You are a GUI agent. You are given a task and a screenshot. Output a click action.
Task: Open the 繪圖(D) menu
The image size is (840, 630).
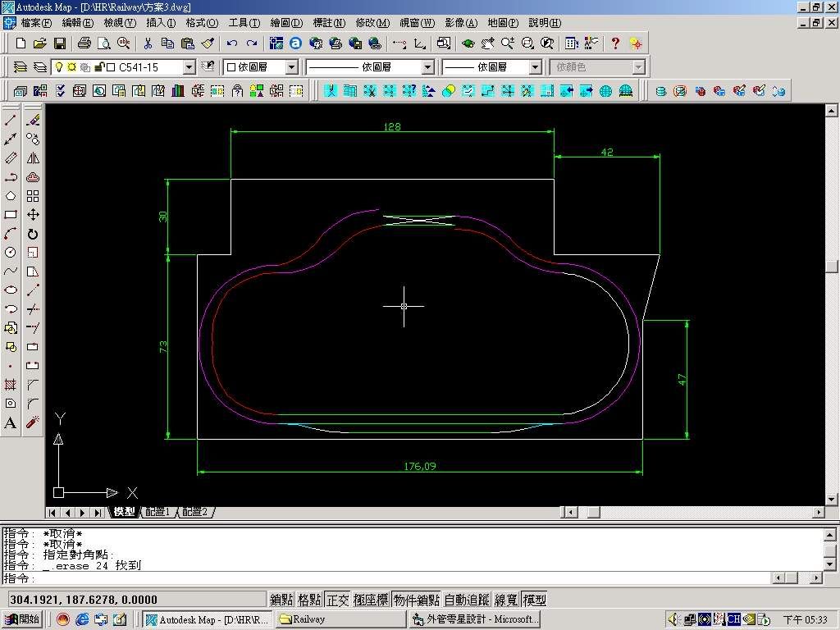(x=286, y=23)
